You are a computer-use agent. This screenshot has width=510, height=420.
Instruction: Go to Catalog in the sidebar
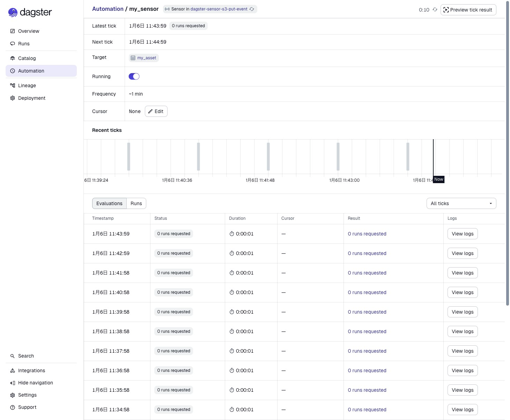(x=27, y=58)
